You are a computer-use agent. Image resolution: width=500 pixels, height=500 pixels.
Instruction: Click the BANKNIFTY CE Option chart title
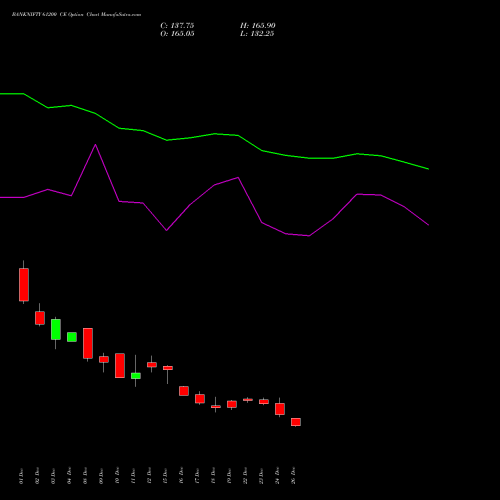tap(76, 15)
